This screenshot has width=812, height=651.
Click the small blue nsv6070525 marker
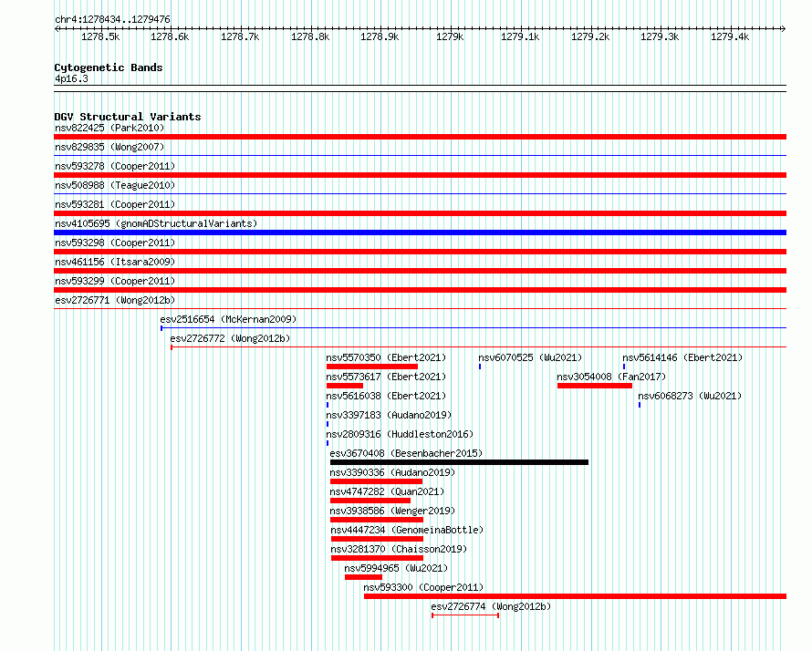480,367
